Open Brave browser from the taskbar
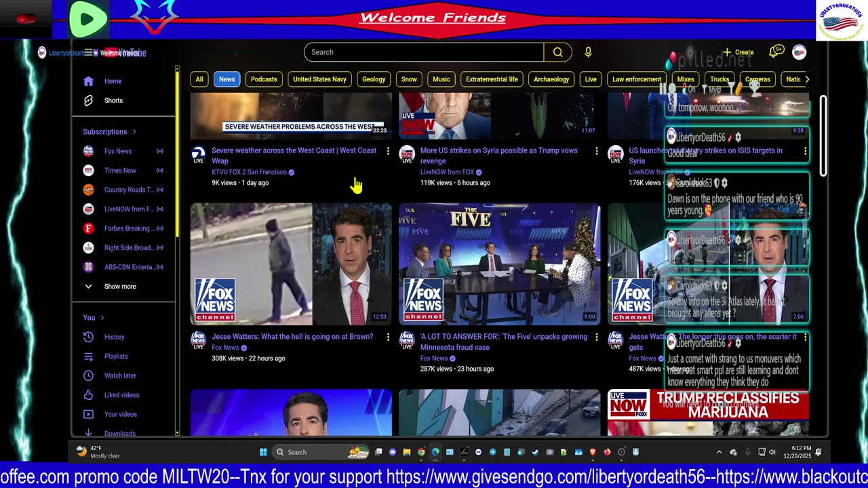 (x=593, y=452)
